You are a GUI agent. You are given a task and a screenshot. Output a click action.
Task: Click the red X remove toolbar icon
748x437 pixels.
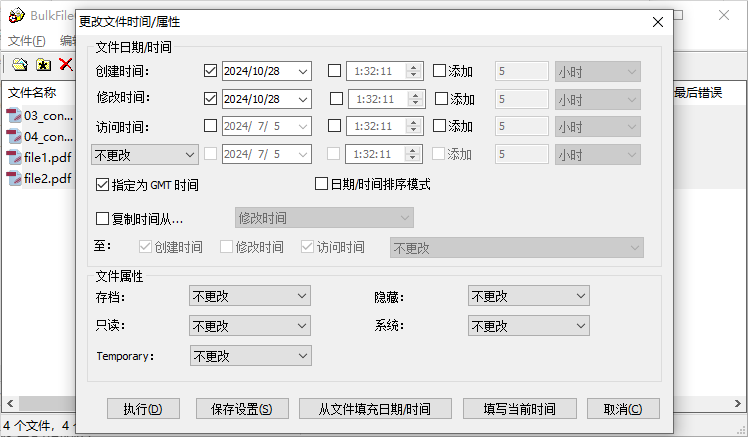coord(66,65)
